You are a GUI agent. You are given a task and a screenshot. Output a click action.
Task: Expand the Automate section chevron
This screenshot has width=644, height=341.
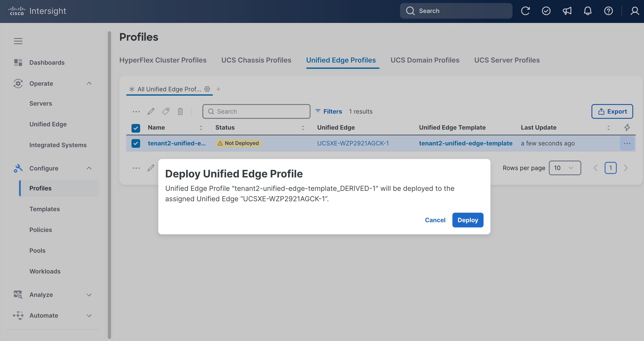pyautogui.click(x=89, y=316)
